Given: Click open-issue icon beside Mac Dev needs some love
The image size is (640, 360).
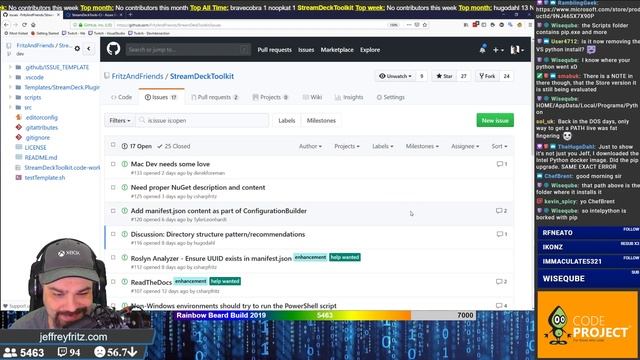Looking at the screenshot, I should (x=124, y=164).
